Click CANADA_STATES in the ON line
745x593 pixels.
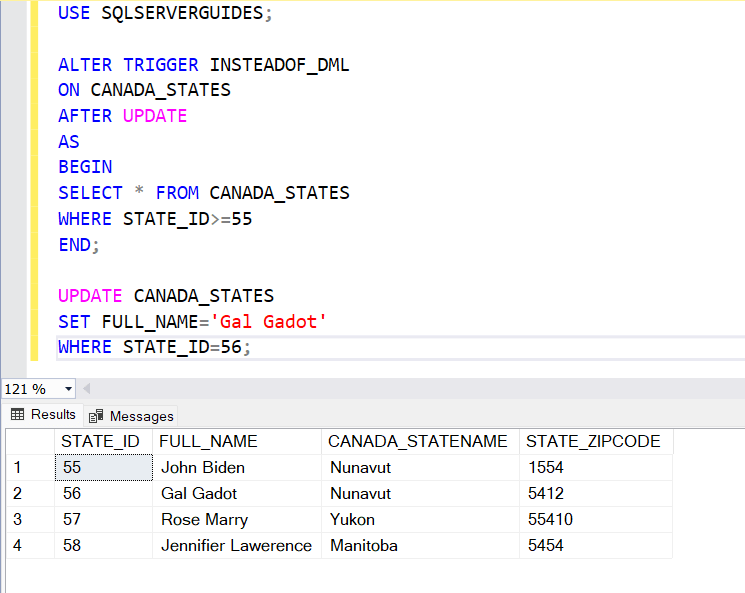click(161, 90)
